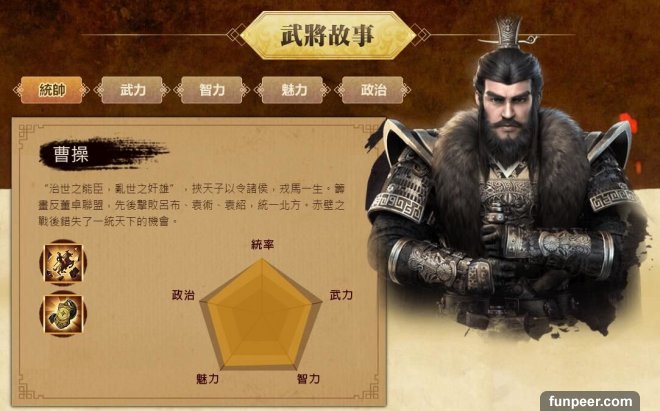Click the 智力 label under radar chart
660x411 pixels.
(308, 379)
